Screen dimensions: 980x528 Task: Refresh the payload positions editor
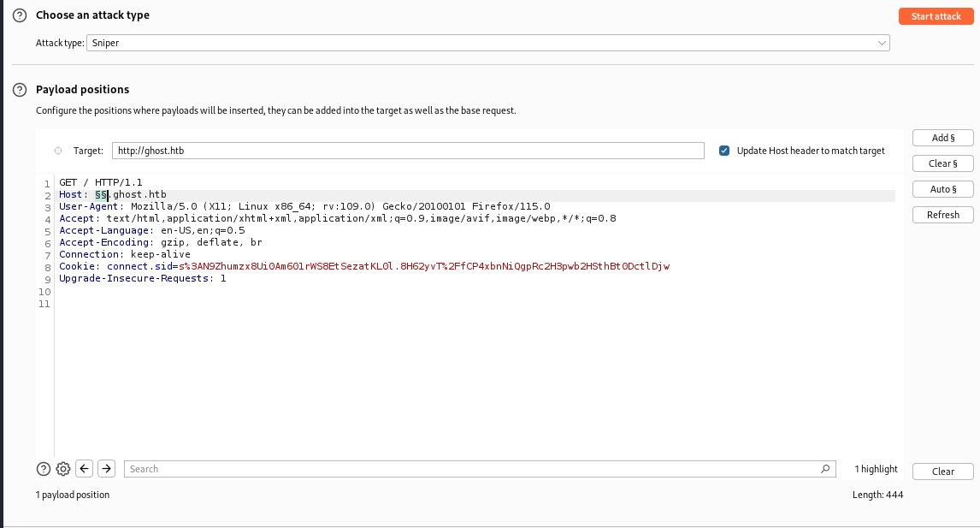(x=942, y=215)
